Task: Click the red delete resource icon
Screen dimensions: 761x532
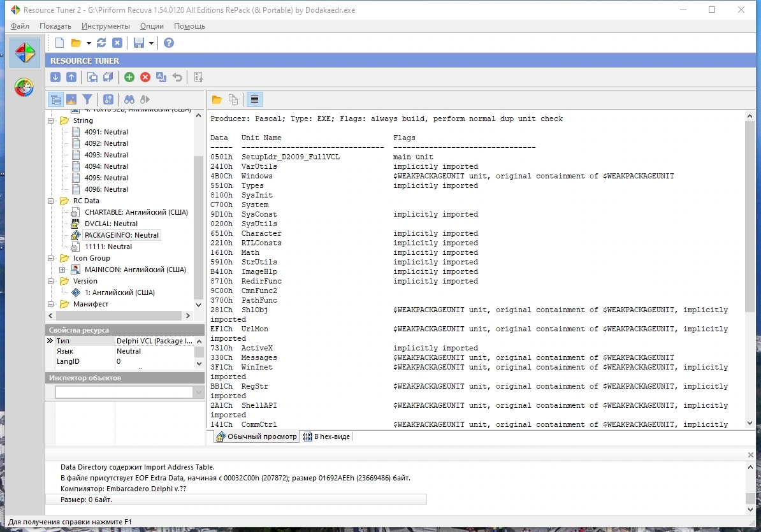Action: tap(145, 77)
